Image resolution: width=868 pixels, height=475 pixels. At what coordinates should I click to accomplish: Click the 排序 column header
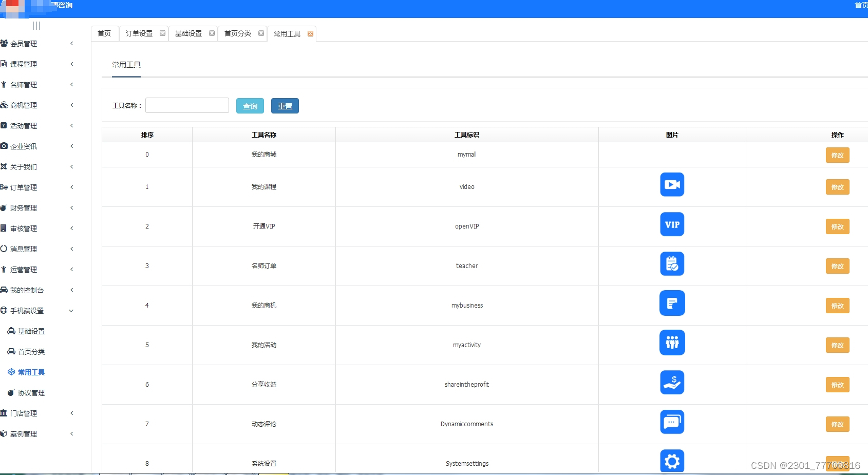point(147,135)
